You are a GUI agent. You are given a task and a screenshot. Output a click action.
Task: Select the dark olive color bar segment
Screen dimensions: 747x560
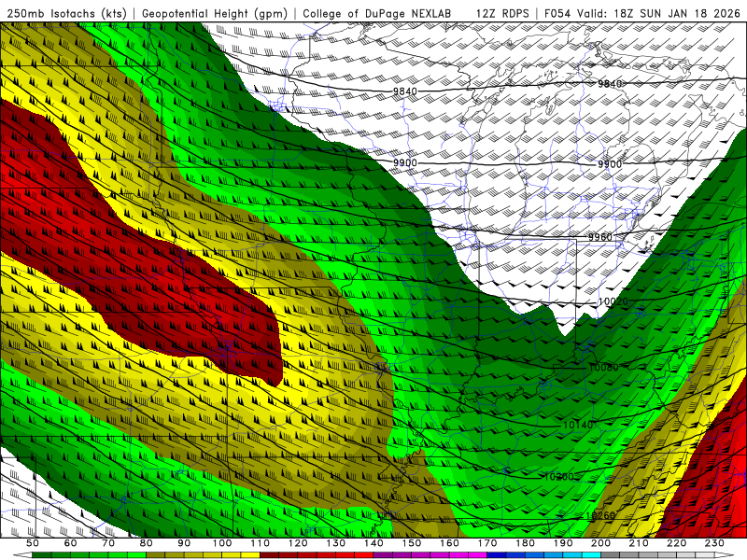[155, 555]
